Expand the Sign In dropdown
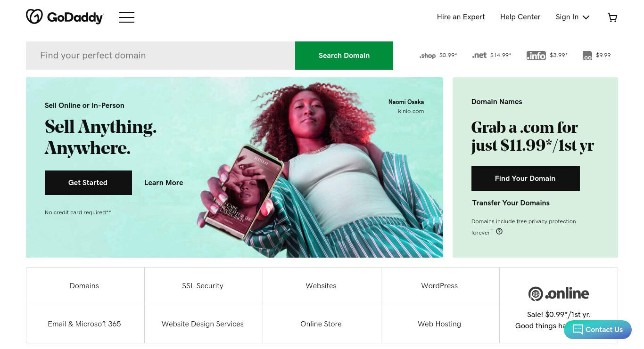Screen dimensions: 644x349 [x=573, y=17]
